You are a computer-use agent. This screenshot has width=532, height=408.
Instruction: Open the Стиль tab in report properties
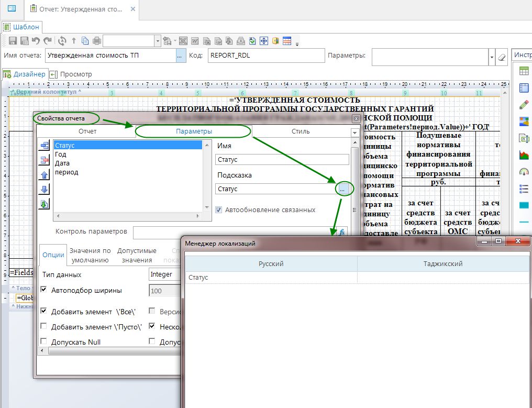pos(301,131)
